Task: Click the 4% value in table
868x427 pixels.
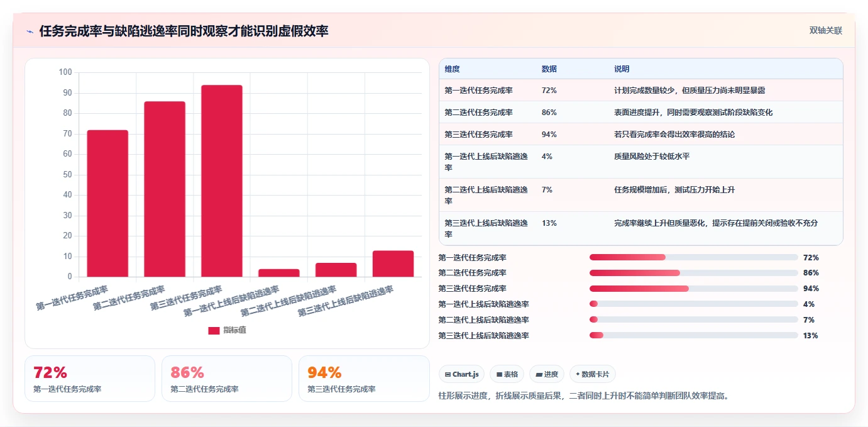Action: click(x=547, y=157)
